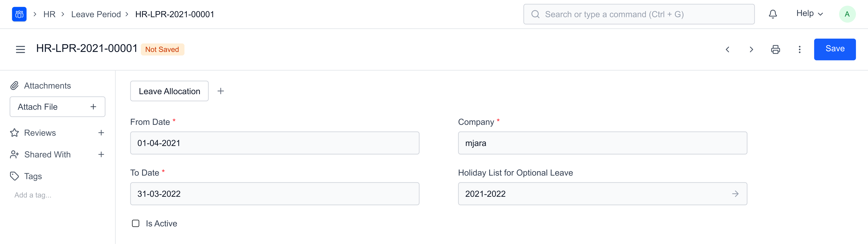Enable the Is Active checkbox
868x244 pixels.
click(135, 223)
